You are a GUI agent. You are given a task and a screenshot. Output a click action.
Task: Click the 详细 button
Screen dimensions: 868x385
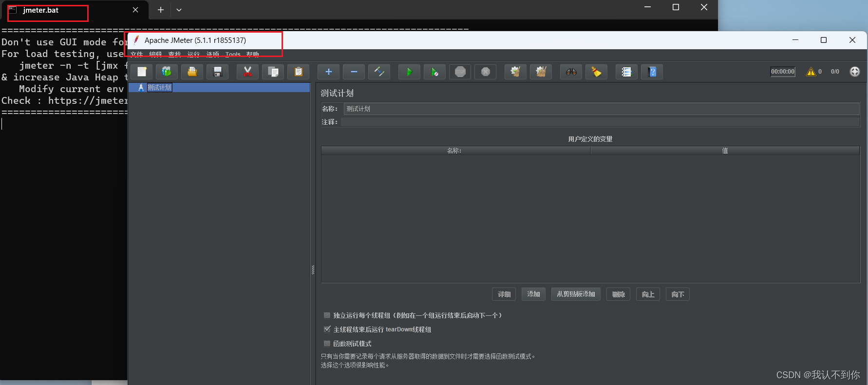pos(504,294)
